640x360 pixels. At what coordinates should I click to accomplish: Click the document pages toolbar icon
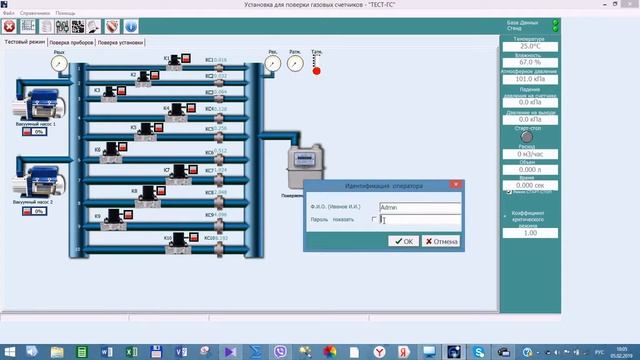(47, 27)
